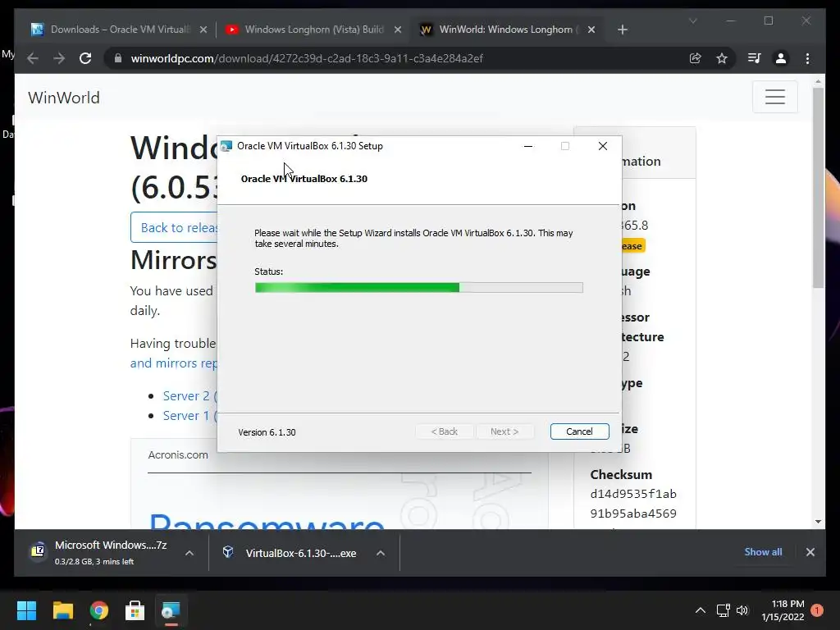Image resolution: width=840 pixels, height=630 pixels.
Task: Open Microsoft Store from taskbar
Action: pos(135,610)
